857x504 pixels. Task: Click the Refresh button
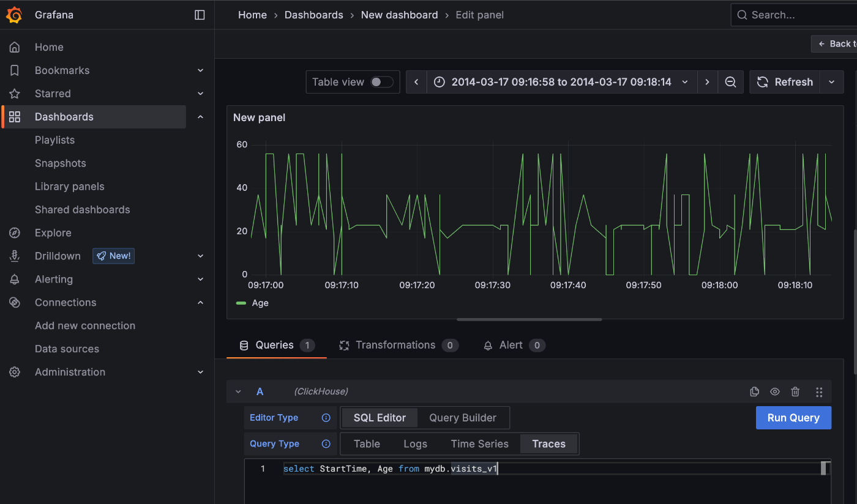click(785, 82)
